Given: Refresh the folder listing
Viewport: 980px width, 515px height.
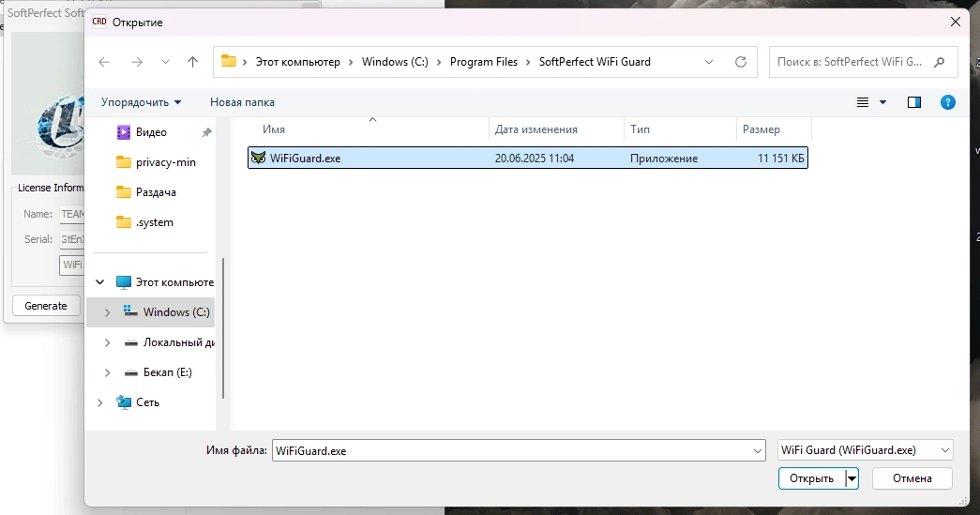Looking at the screenshot, I should point(741,62).
